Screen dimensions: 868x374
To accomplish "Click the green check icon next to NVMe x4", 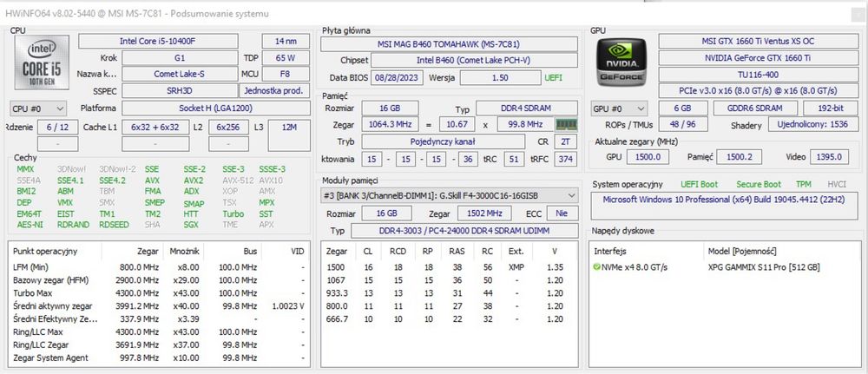I will point(596,267).
